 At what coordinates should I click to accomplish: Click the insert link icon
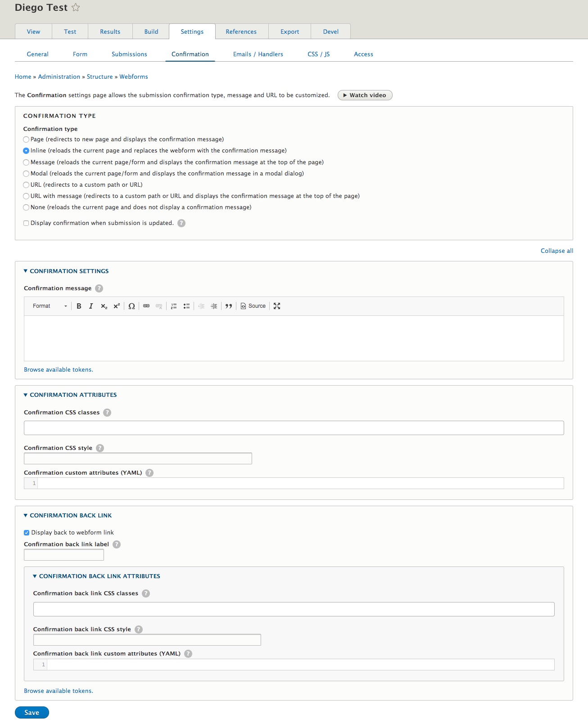pos(146,306)
